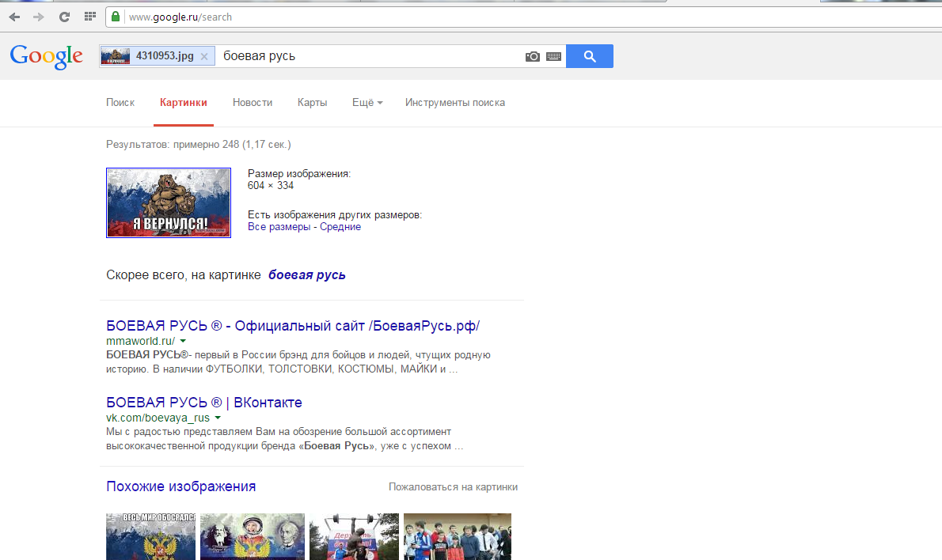Switch to the Картинки tab

point(183,103)
